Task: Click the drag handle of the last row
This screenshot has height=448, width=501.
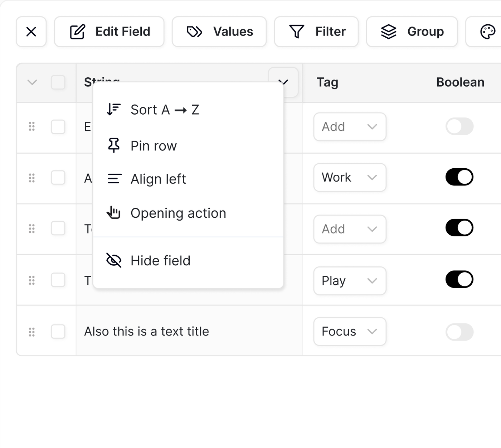Action: [32, 332]
